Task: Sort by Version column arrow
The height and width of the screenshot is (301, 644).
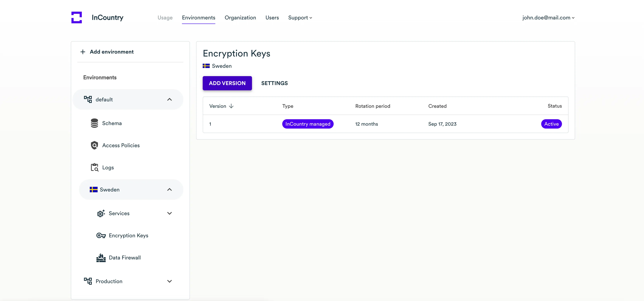Action: (231, 106)
